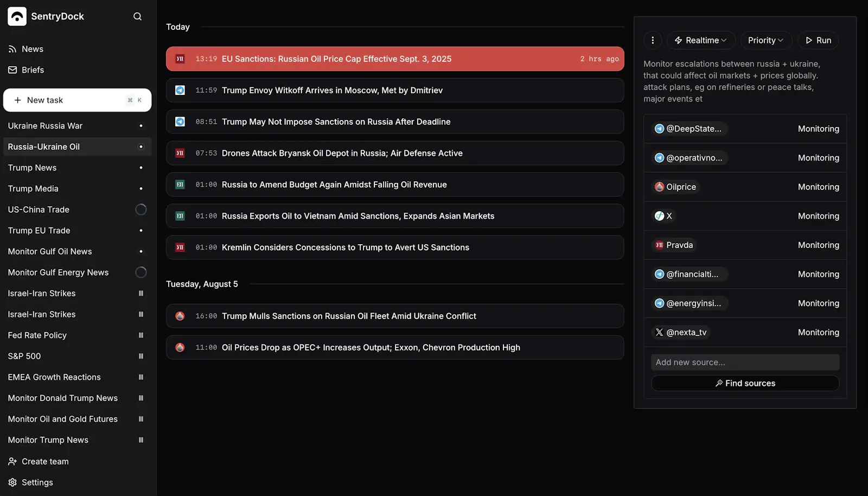The width and height of the screenshot is (868, 496).
Task: Open the three-dot options menu
Action: coord(653,40)
